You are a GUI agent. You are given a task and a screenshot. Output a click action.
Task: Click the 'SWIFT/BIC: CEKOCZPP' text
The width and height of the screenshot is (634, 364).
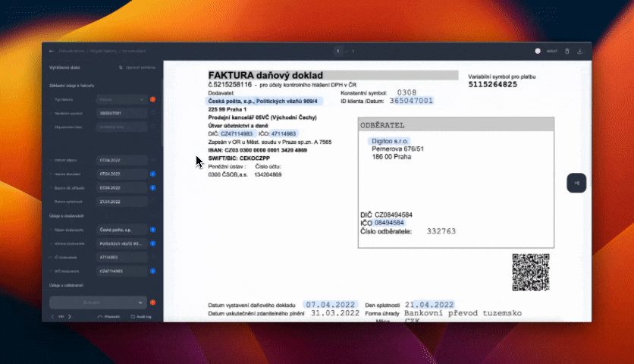tap(239, 158)
